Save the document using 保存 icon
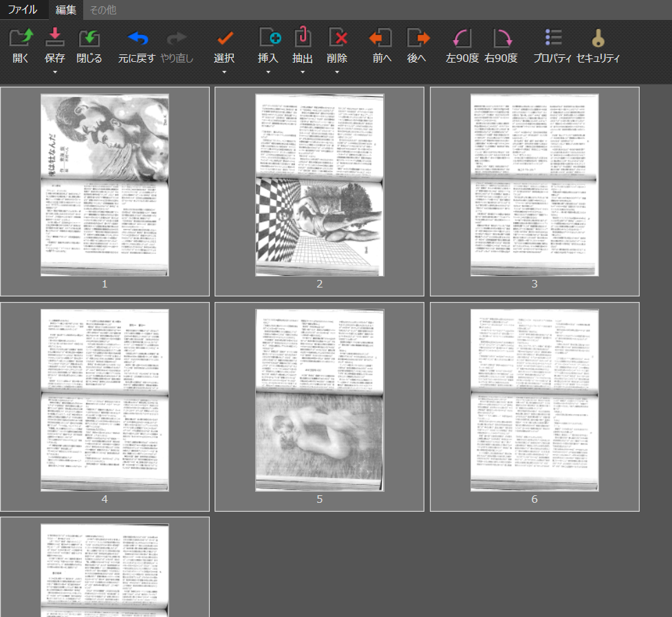Screen dimensions: 672x617 [55, 38]
